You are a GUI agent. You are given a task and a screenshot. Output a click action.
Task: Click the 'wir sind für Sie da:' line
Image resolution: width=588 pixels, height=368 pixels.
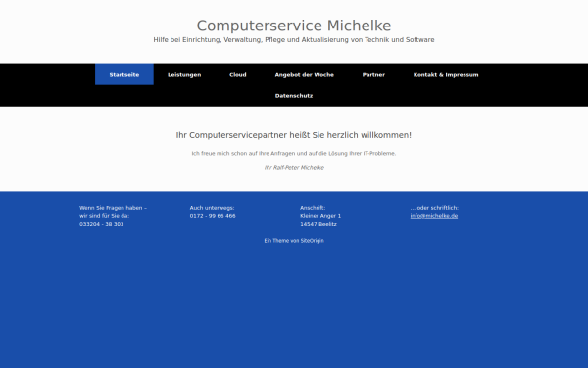pos(104,216)
